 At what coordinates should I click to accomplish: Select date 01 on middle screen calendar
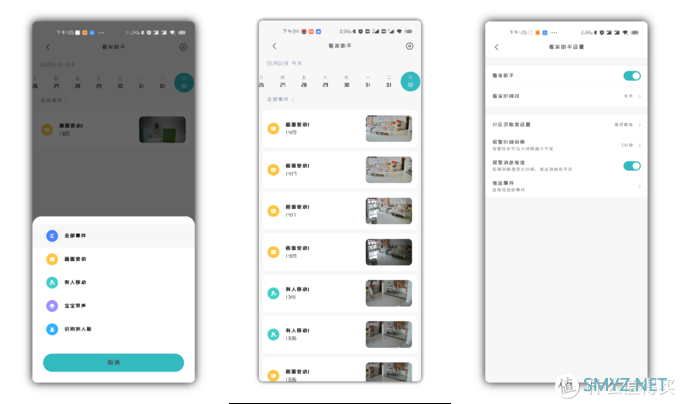click(x=389, y=81)
